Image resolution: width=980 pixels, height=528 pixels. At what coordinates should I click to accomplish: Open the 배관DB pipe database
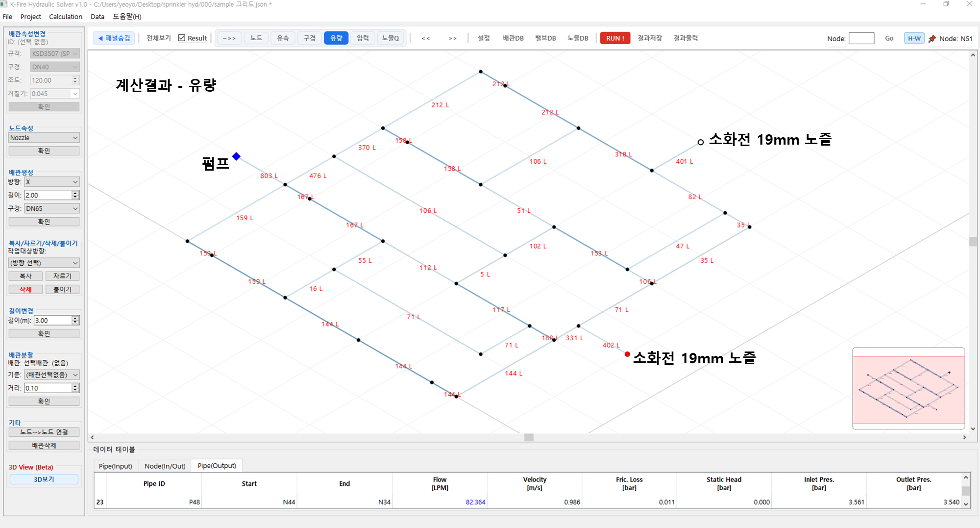point(513,38)
